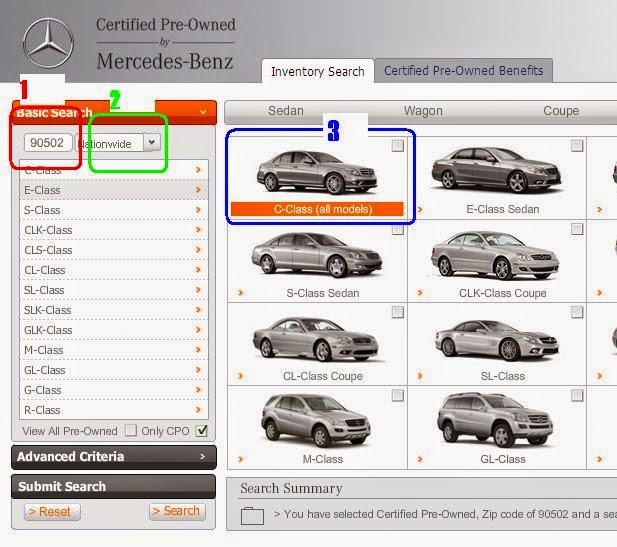Click the GL-Class SUV image

click(495, 420)
